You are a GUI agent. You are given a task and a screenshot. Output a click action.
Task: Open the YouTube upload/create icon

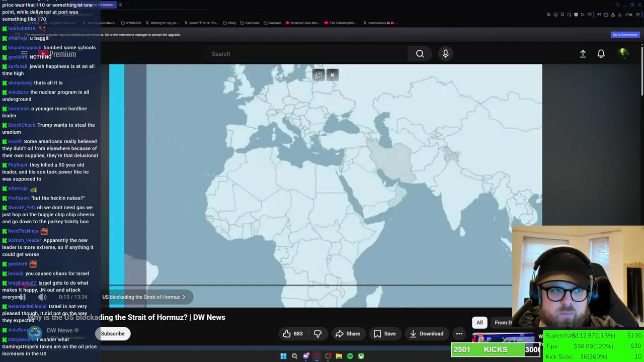point(583,54)
